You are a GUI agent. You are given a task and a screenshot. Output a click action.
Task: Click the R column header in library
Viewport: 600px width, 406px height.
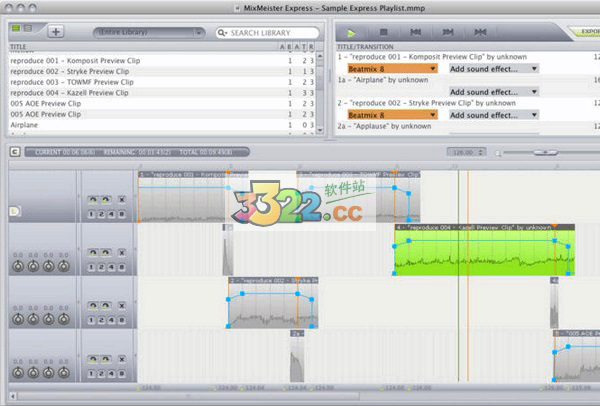click(x=311, y=47)
